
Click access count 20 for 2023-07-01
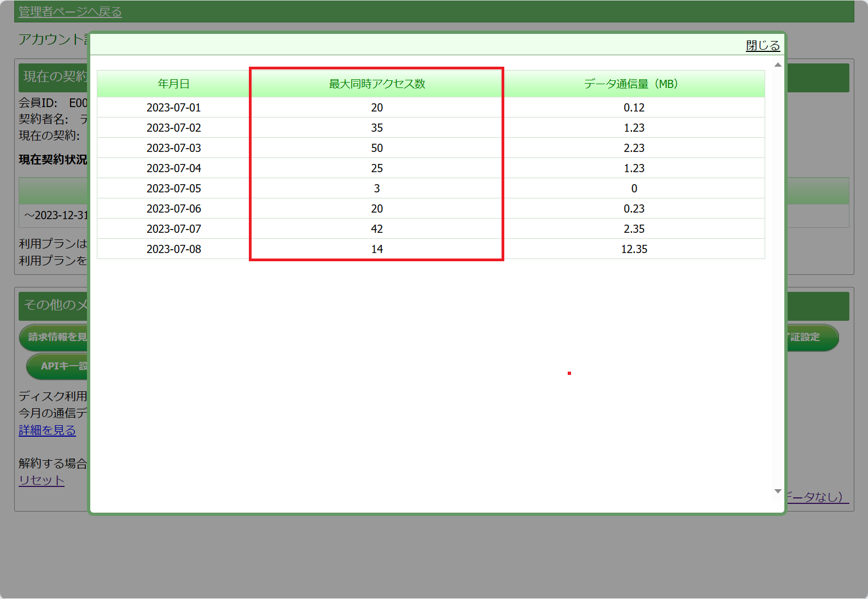tap(377, 108)
